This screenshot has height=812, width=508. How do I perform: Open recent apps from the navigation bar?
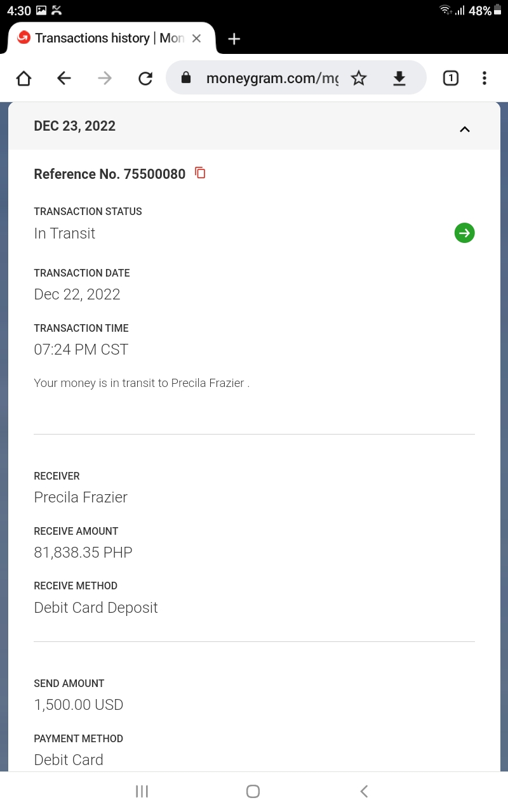[x=142, y=791]
